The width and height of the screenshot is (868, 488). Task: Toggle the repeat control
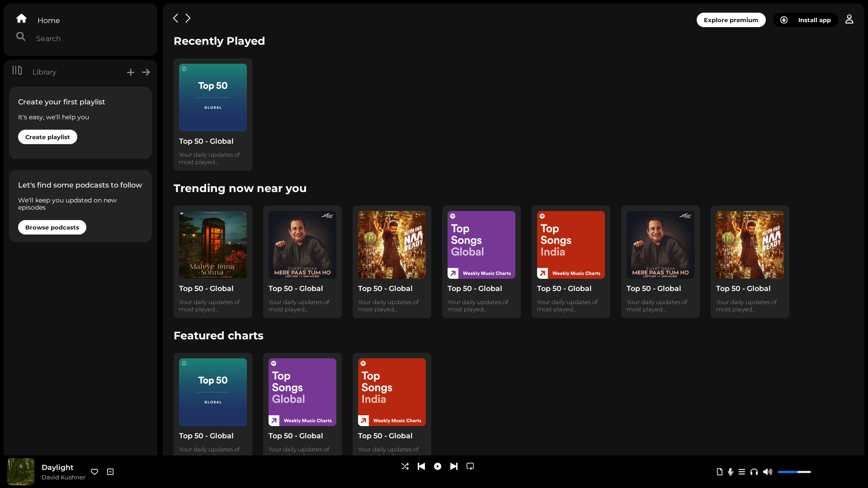pyautogui.click(x=470, y=466)
